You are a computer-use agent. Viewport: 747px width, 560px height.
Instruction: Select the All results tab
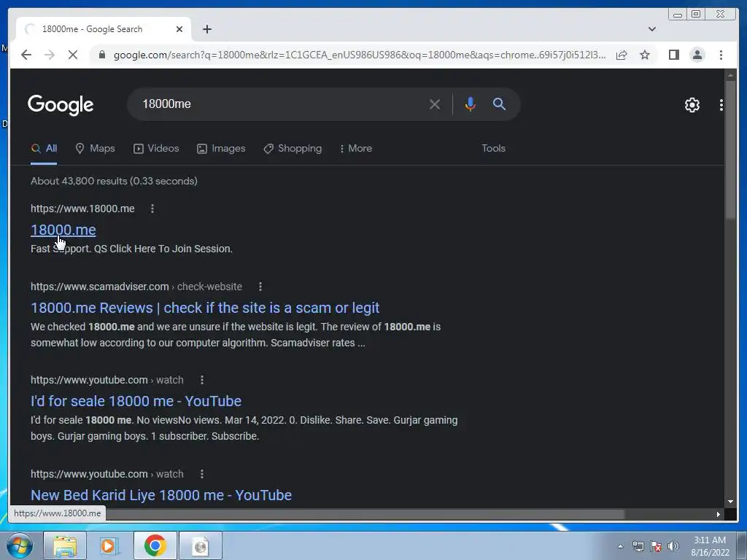(x=44, y=148)
